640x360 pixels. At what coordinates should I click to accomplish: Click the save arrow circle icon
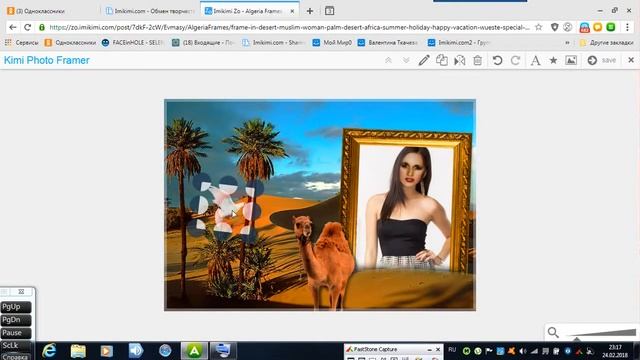[592, 60]
